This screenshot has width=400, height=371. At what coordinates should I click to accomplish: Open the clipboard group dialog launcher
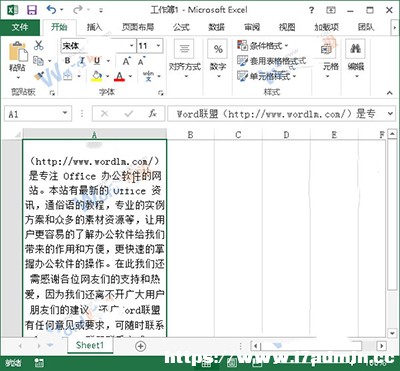click(x=52, y=93)
